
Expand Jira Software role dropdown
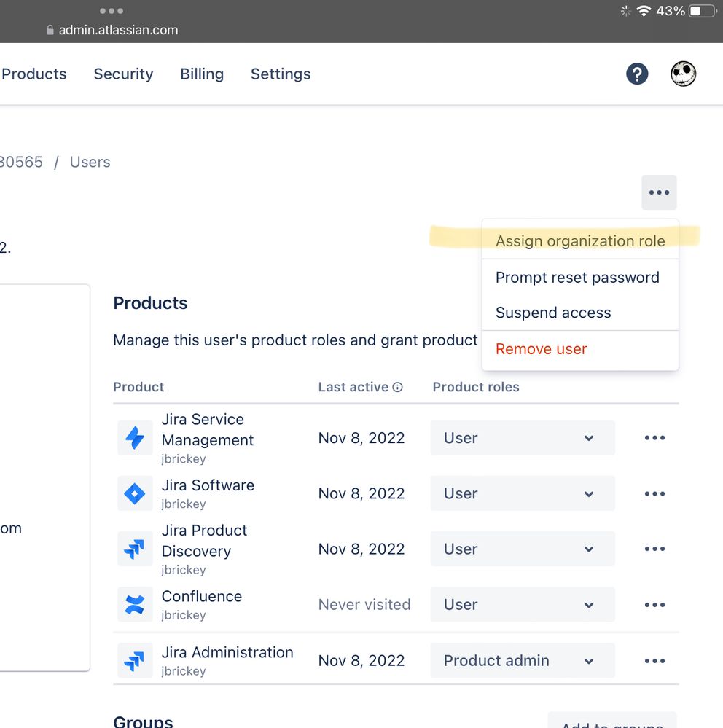click(x=523, y=493)
